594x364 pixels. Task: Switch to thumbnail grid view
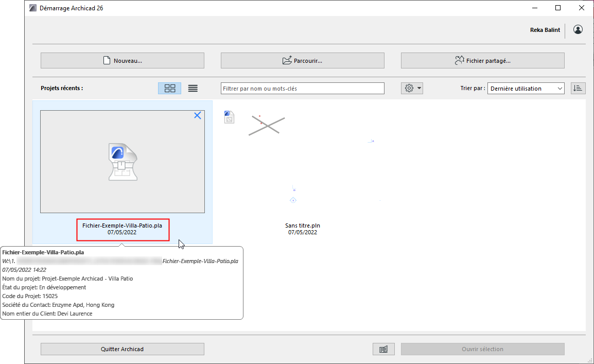[x=170, y=88]
